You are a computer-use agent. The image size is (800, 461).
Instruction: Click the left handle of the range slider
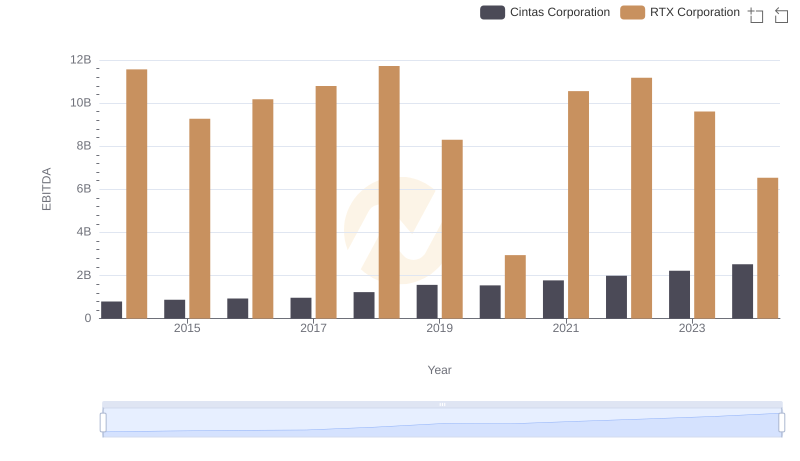coord(103,423)
